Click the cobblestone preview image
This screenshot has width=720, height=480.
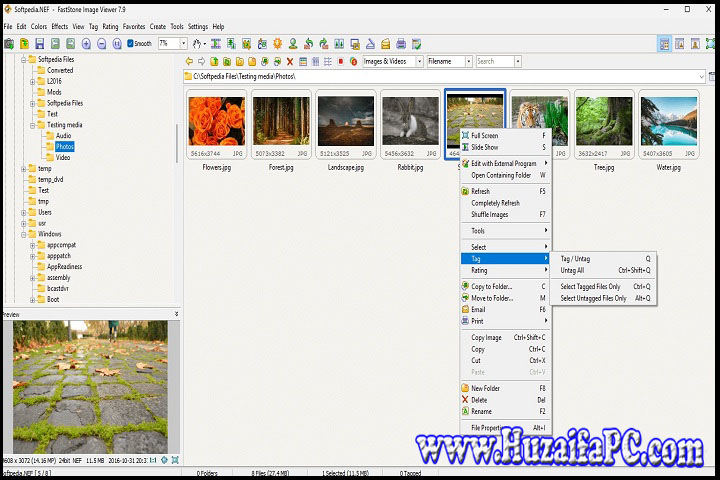click(x=90, y=387)
